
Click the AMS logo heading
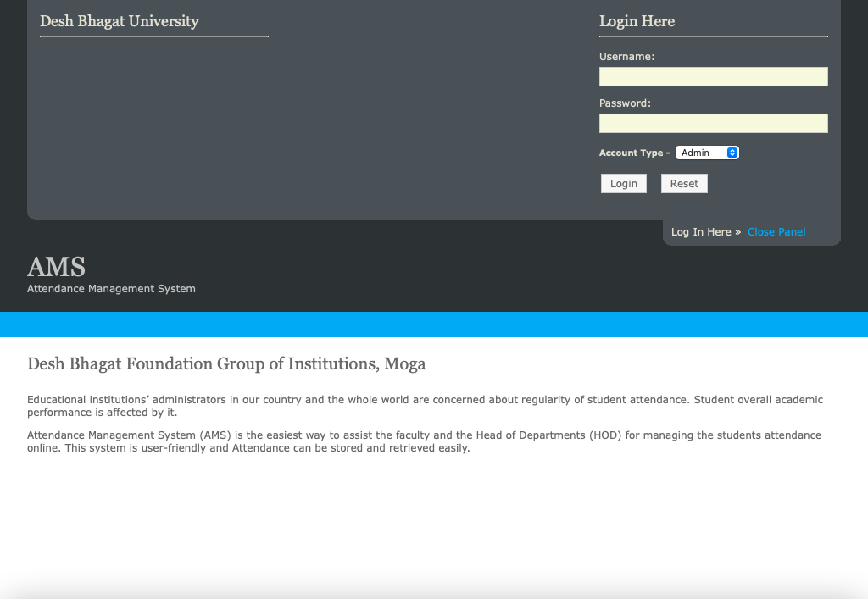coord(57,267)
